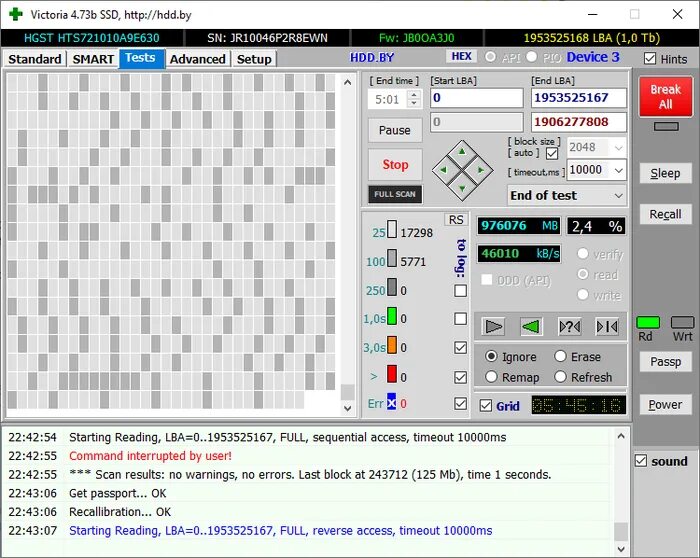This screenshot has width=700, height=558.
Task: Click the red Stop button
Action: click(x=395, y=165)
